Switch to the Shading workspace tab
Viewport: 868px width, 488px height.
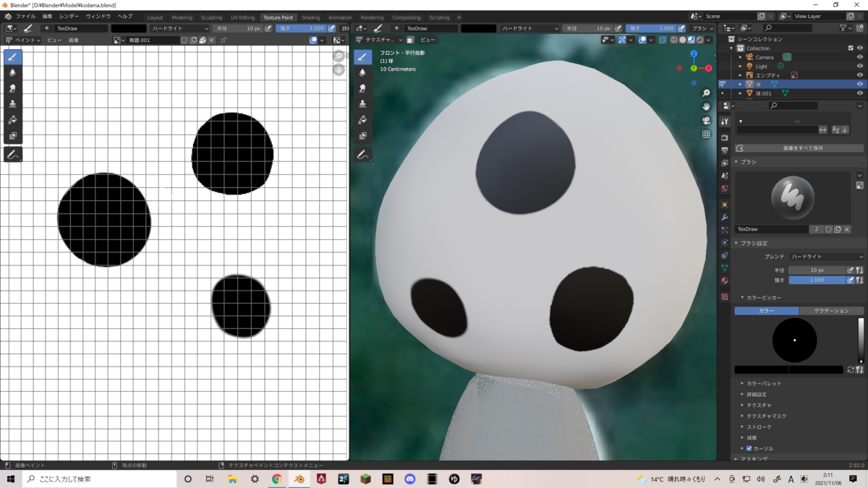(311, 17)
